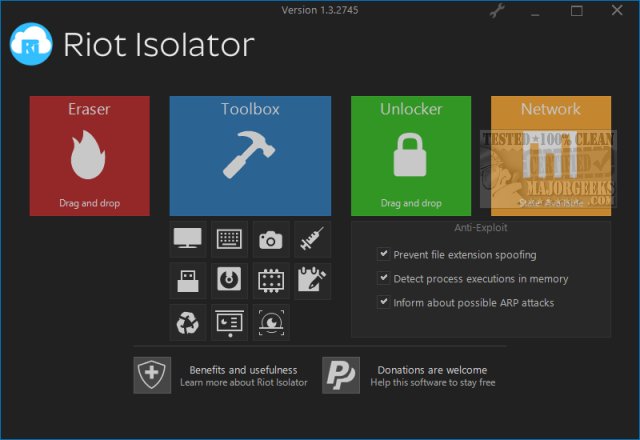Select the syringe injection tool icon

pos(313,239)
